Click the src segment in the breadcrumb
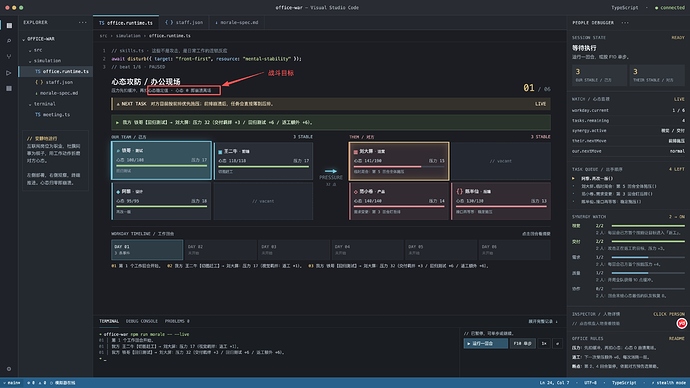The image size is (690, 388). click(103, 36)
